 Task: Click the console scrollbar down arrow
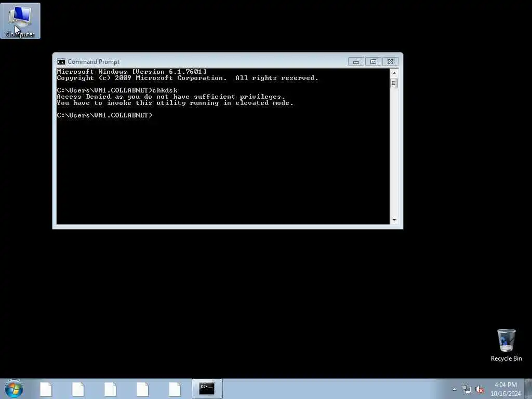(394, 220)
